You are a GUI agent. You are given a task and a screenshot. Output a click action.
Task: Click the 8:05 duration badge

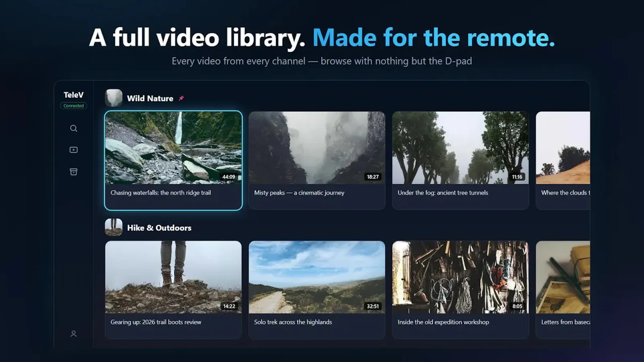(517, 306)
